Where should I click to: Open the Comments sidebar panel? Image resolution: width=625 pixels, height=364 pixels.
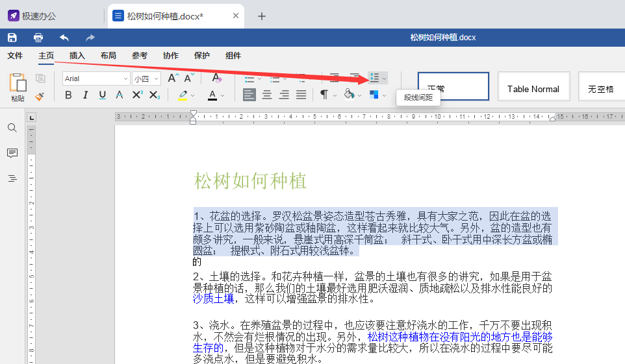[12, 153]
